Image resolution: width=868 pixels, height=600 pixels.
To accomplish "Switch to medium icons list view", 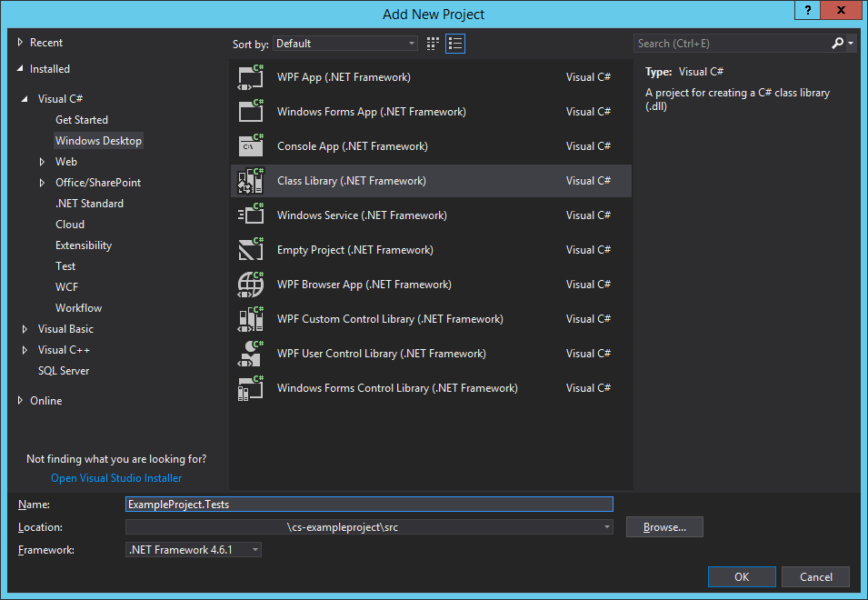I will tap(455, 44).
